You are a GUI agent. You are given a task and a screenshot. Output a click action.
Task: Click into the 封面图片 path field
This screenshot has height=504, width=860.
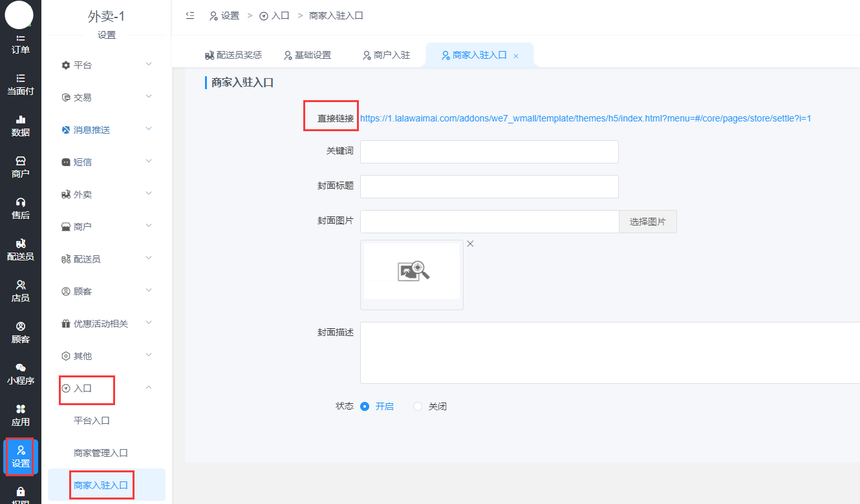point(489,222)
